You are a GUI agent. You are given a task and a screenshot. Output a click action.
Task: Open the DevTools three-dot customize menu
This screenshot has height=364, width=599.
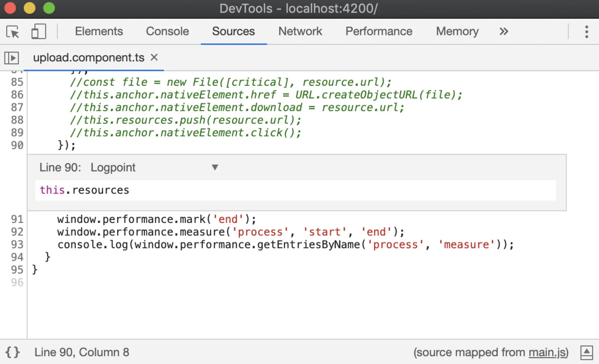point(586,32)
